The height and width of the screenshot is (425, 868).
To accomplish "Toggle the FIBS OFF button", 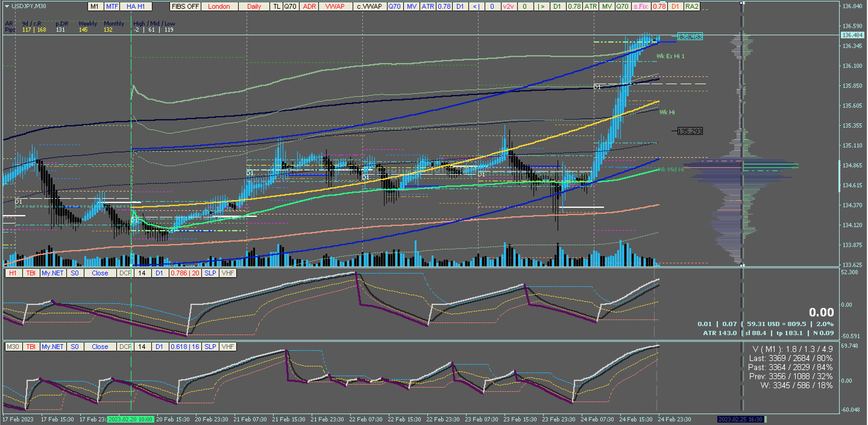I will [x=185, y=6].
